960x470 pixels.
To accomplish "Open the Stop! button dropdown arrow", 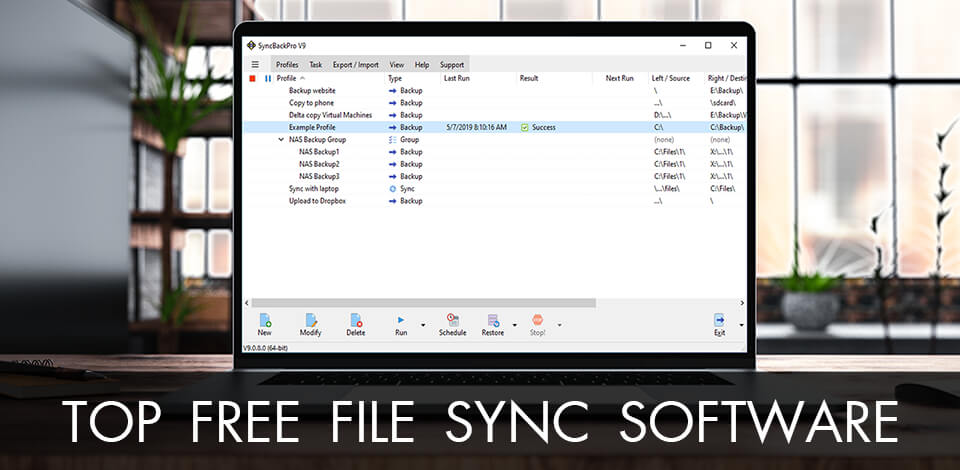I will coord(559,325).
